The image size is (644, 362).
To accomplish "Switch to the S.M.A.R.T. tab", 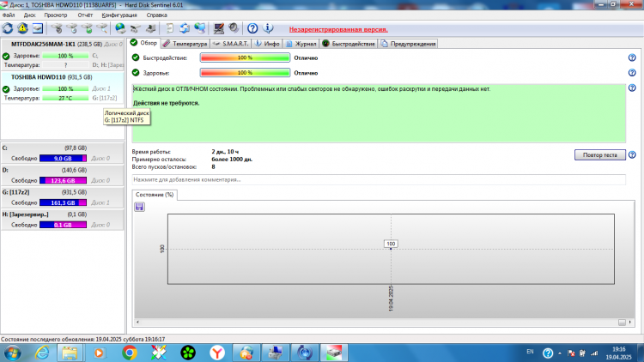I will pos(231,44).
